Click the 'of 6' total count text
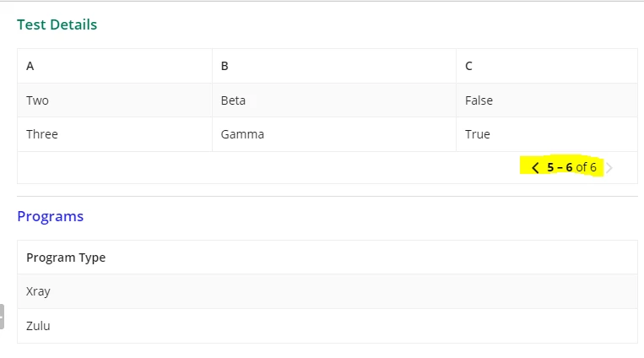Screen dimensions: 644x358 pos(586,167)
